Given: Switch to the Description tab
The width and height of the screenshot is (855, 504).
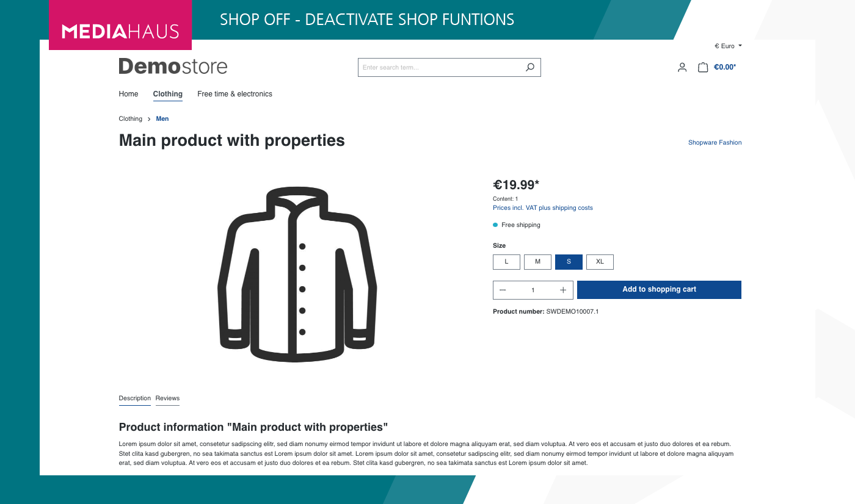Looking at the screenshot, I should pyautogui.click(x=134, y=398).
